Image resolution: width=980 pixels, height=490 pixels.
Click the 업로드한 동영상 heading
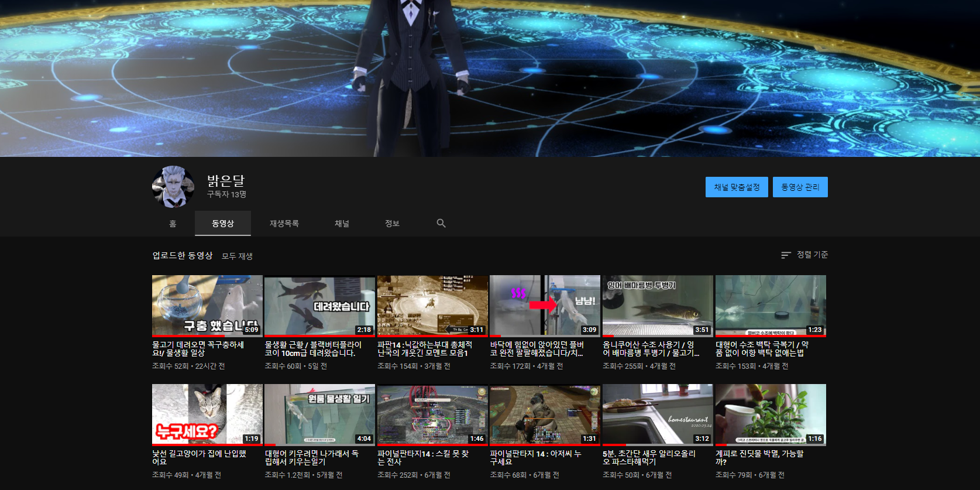tap(183, 255)
